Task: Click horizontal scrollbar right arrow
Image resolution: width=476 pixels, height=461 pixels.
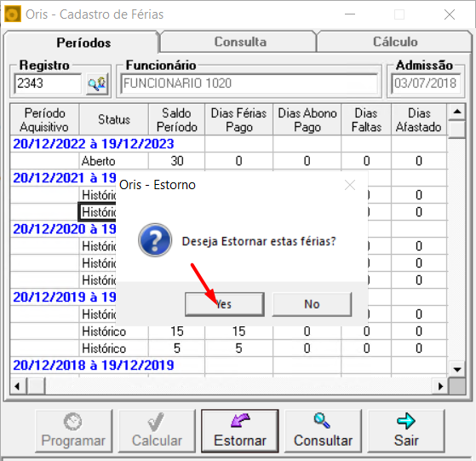Action: tap(440, 386)
